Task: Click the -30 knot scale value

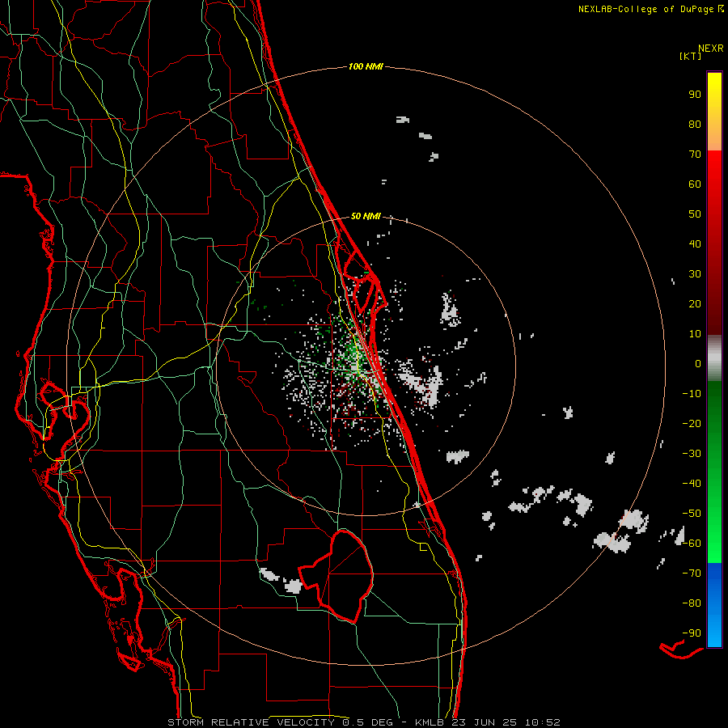Action: [x=692, y=454]
